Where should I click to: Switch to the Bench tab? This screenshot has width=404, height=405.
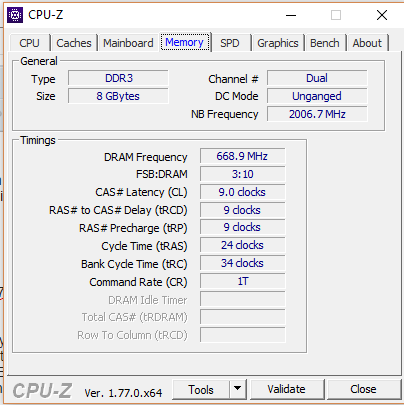(325, 43)
